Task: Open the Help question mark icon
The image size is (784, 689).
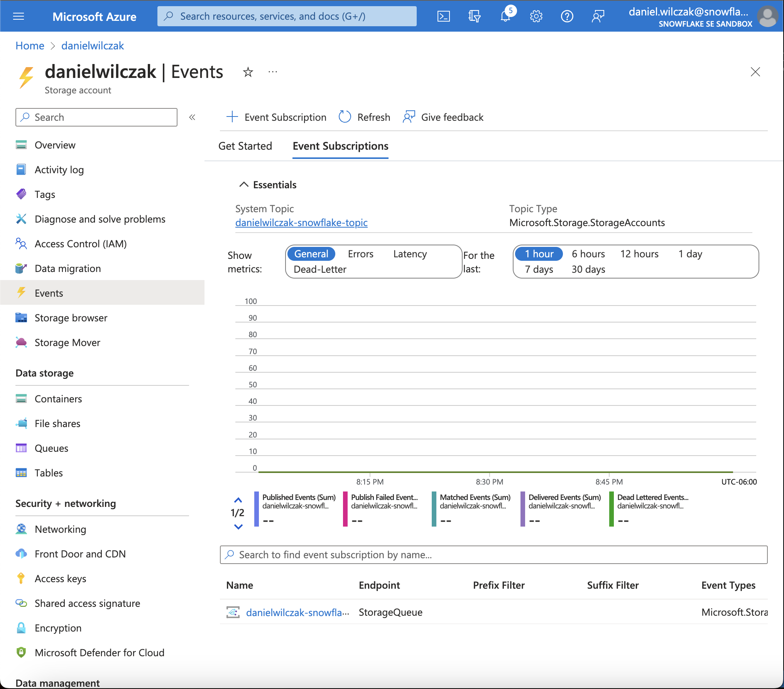Action: point(567,16)
